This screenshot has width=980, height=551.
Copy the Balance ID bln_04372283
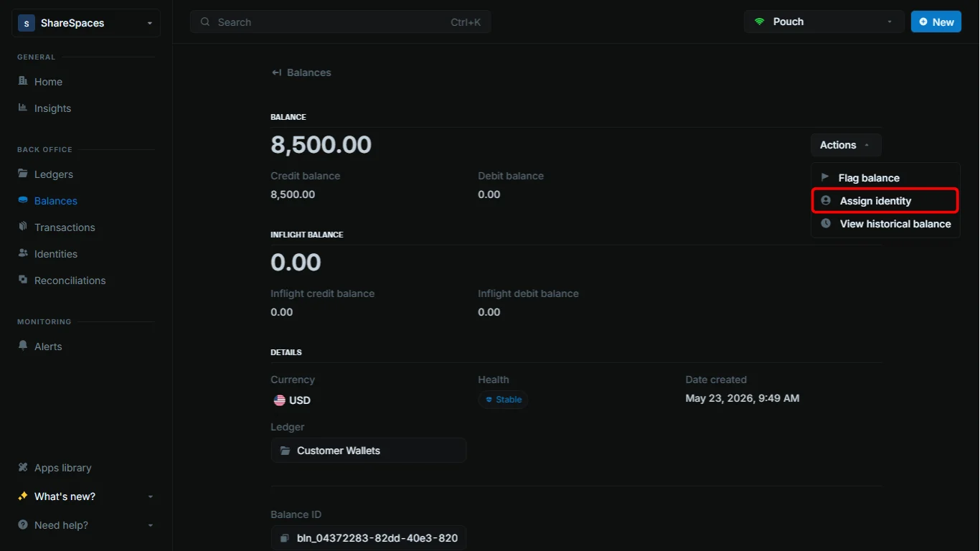tap(369, 538)
